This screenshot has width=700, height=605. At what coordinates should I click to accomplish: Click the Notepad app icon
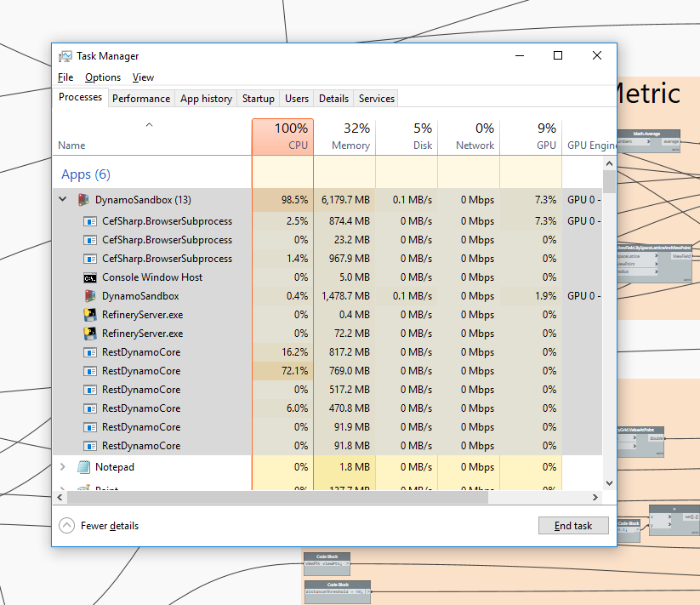click(83, 467)
